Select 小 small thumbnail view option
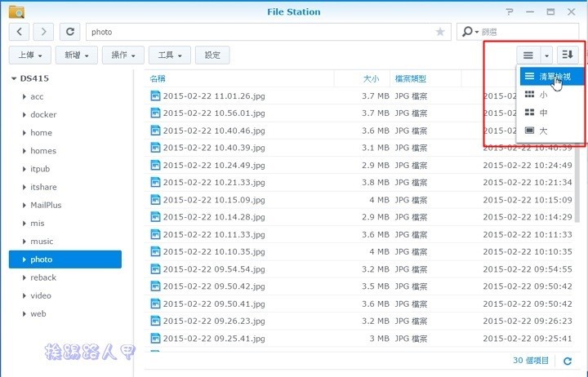588x377 pixels. pos(543,95)
